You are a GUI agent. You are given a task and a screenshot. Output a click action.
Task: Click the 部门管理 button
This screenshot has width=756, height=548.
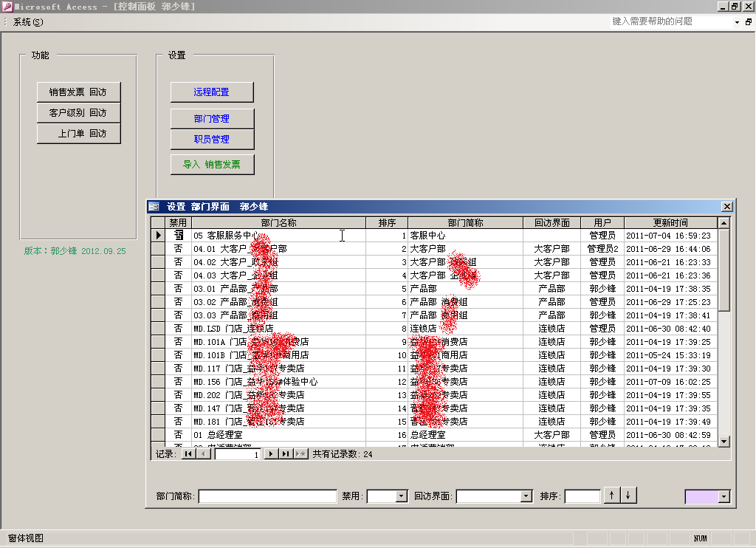point(212,118)
